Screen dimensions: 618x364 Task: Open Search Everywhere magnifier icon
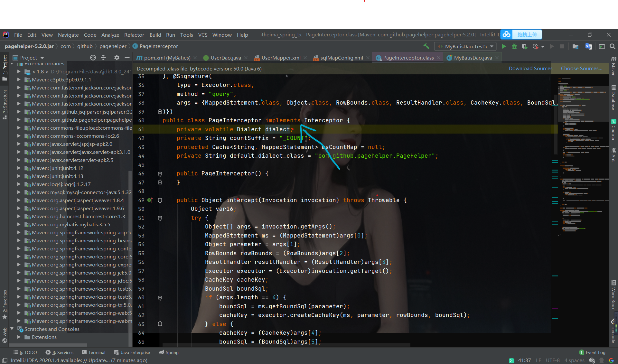(x=612, y=46)
